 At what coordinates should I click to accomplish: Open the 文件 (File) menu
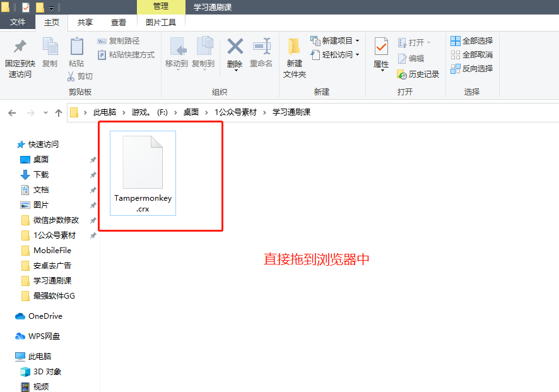click(18, 22)
